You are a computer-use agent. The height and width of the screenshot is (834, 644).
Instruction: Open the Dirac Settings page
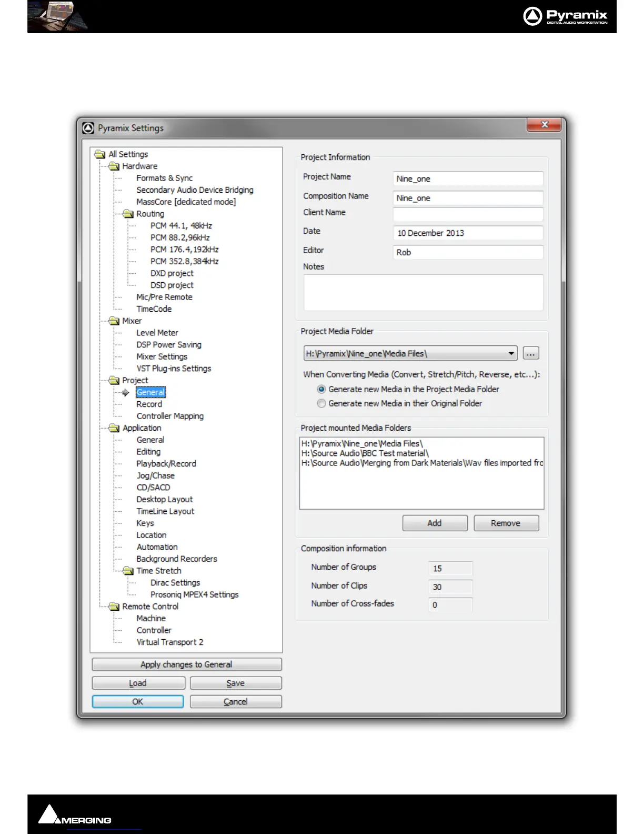pos(175,583)
